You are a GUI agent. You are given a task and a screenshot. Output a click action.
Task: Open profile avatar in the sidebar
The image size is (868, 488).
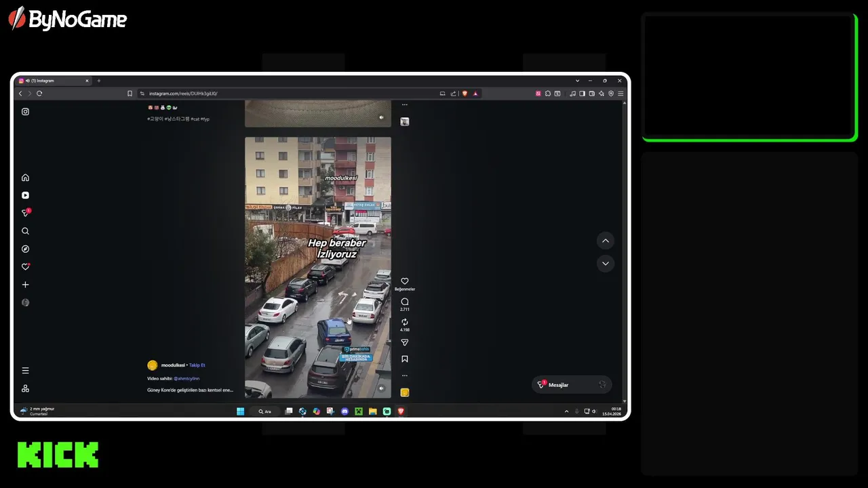25,302
